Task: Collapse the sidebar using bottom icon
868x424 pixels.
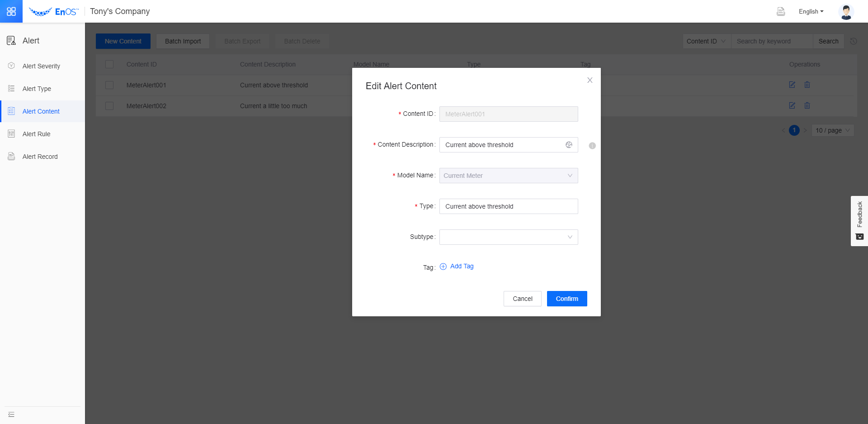Action: pos(11,414)
